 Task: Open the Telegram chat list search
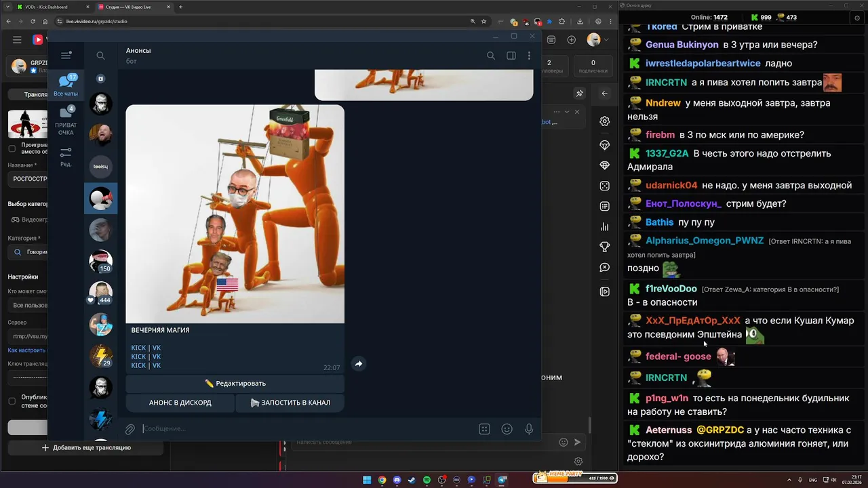pos(100,56)
